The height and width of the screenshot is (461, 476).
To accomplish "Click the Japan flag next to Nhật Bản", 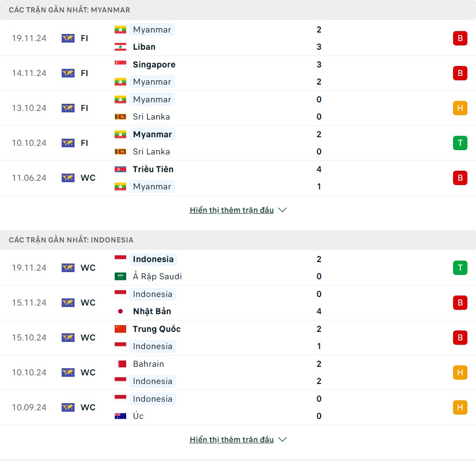I will 120,311.
